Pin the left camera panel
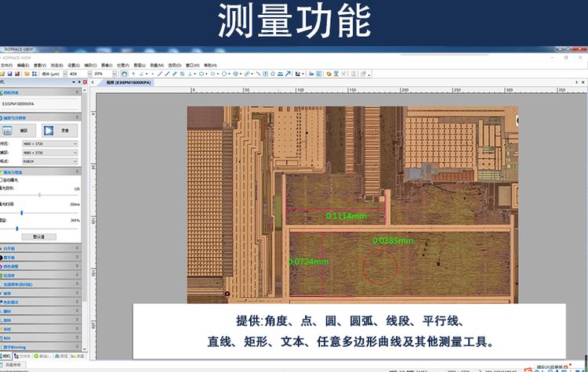Viewport: 588px width, 372px height. point(79,82)
